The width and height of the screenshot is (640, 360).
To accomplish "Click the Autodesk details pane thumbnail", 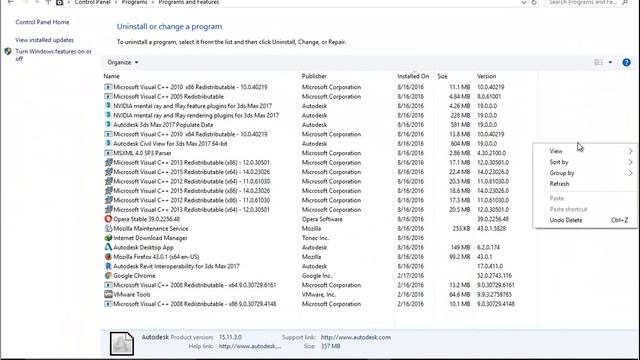I will 122,343.
